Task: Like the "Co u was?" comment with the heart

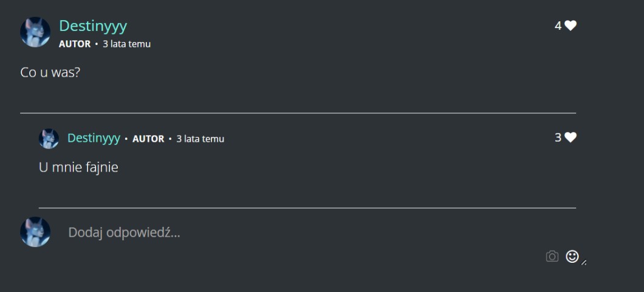Action: point(570,26)
